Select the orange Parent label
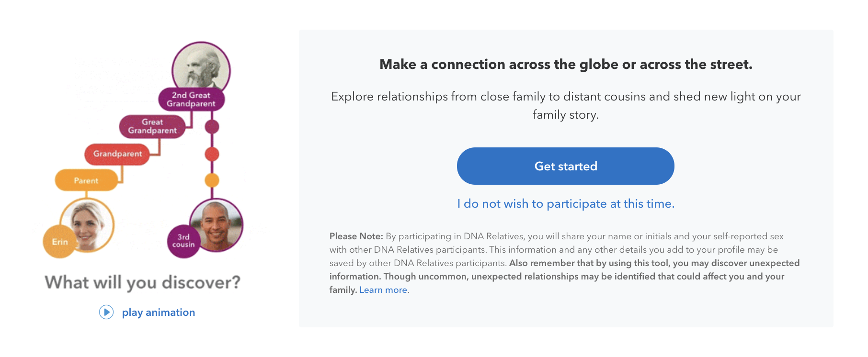Screen dimensions: 868x357 click(x=86, y=180)
